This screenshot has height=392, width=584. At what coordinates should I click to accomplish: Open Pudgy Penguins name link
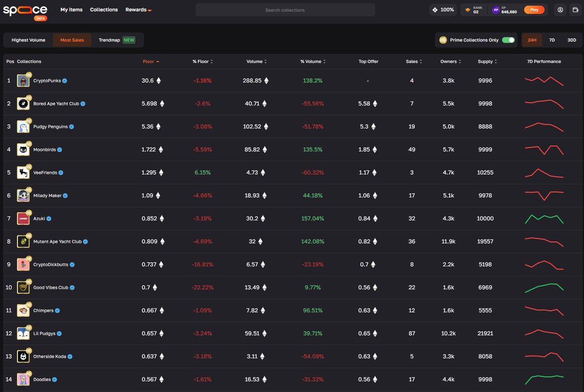51,126
